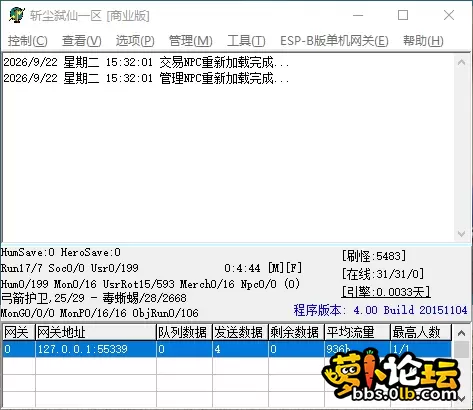
Task: Click the 发送数据 column header
Action: [240, 332]
